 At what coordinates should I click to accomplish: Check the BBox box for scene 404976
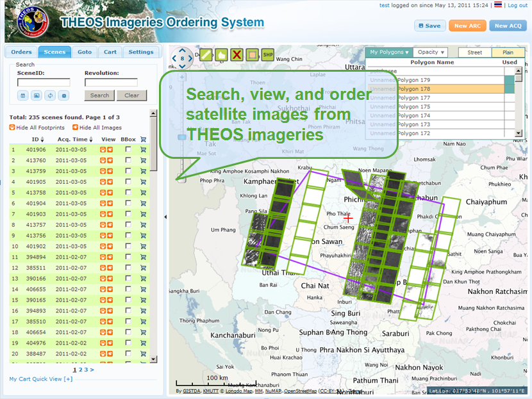pos(128,343)
